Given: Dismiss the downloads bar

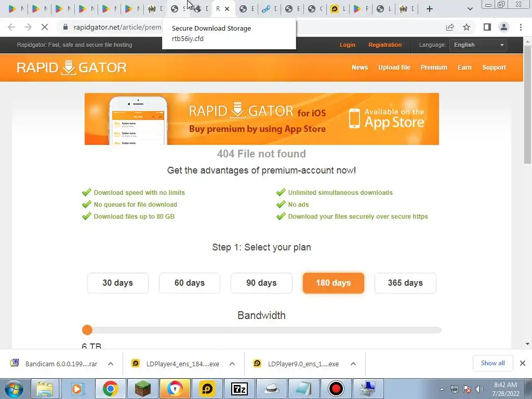Looking at the screenshot, I should coord(523,363).
